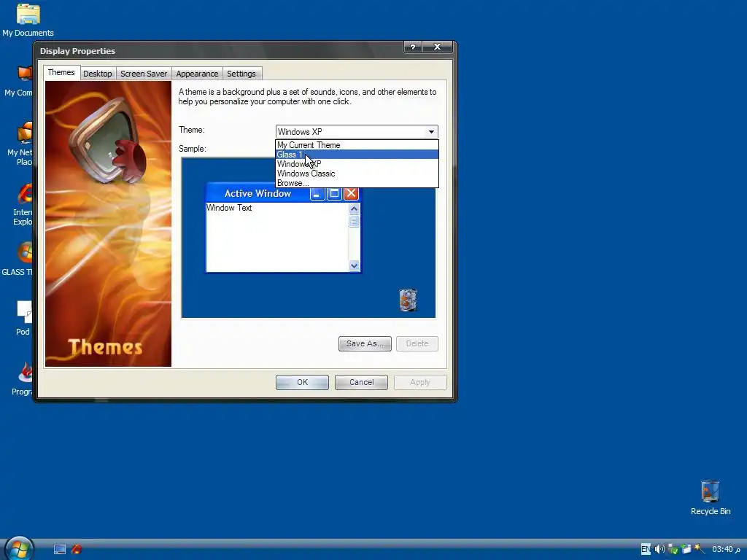This screenshot has height=560, width=747.
Task: Choose Browse... in the theme list
Action: point(357,183)
